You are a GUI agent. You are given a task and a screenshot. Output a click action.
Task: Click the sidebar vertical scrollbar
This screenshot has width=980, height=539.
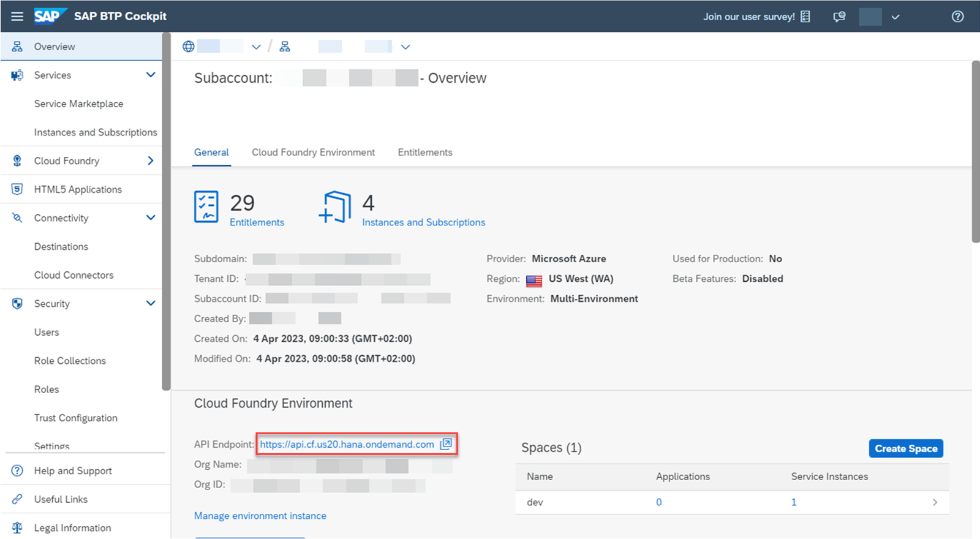point(166,211)
